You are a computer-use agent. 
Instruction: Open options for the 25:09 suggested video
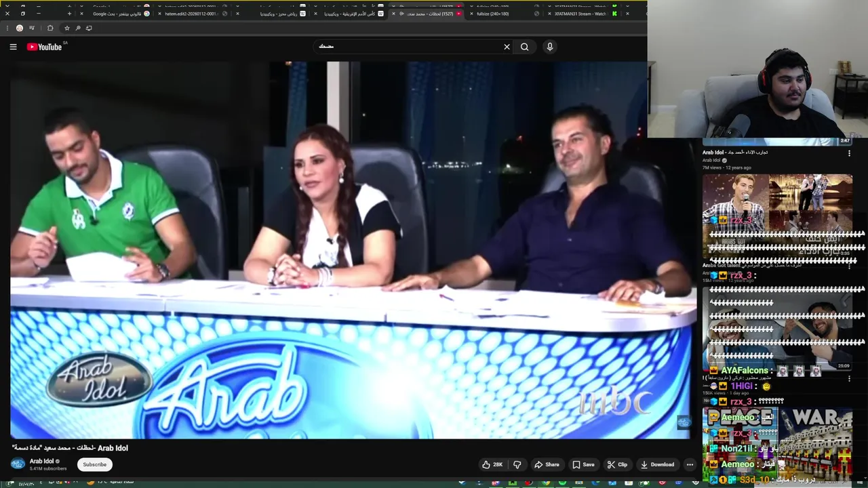[849, 379]
